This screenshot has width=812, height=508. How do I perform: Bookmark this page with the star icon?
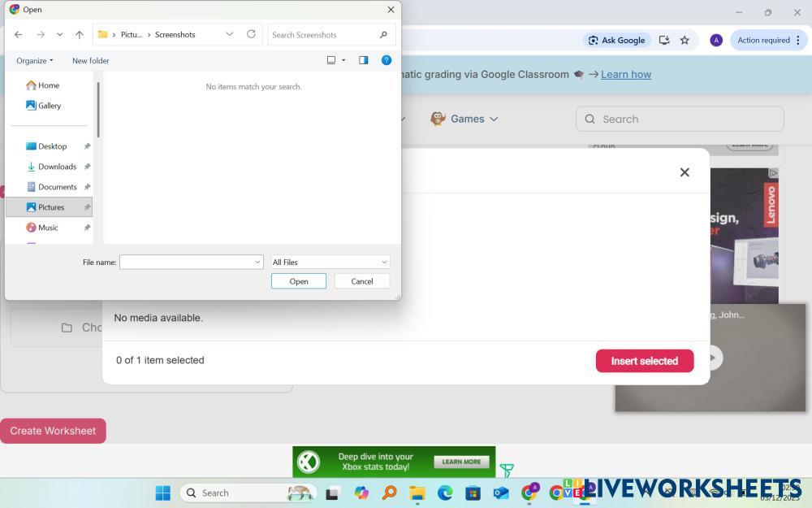pos(685,40)
